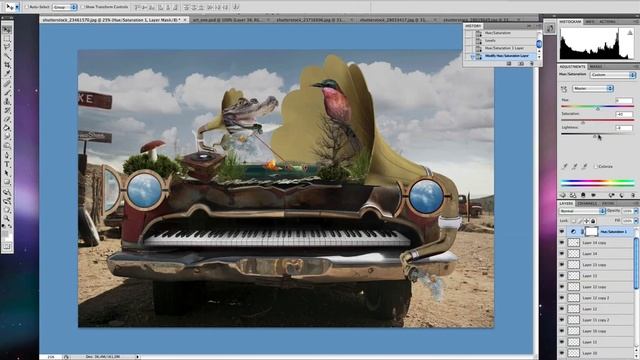640x360 pixels.
Task: Hide the Hue/Saturation 1 layer
Action: [562, 231]
